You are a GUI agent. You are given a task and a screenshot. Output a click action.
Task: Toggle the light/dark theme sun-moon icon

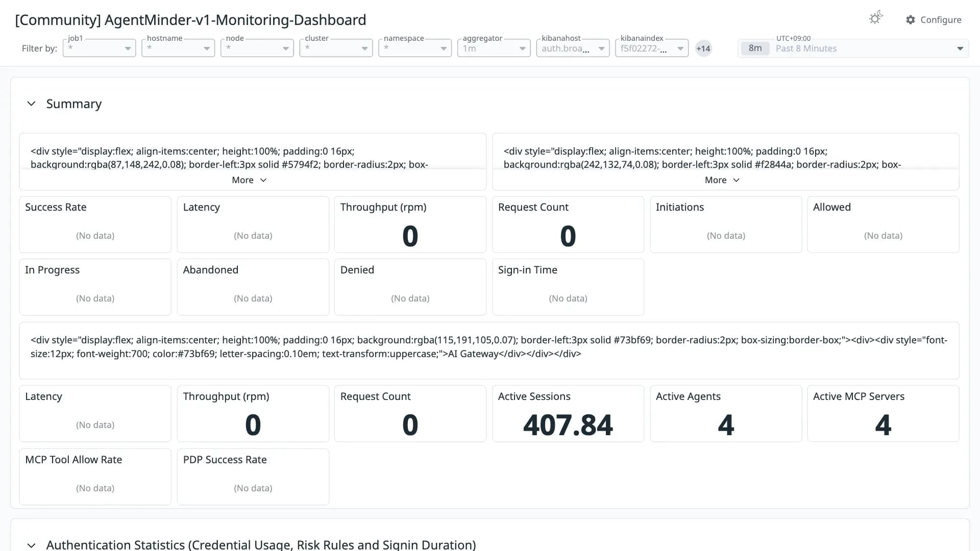click(876, 18)
